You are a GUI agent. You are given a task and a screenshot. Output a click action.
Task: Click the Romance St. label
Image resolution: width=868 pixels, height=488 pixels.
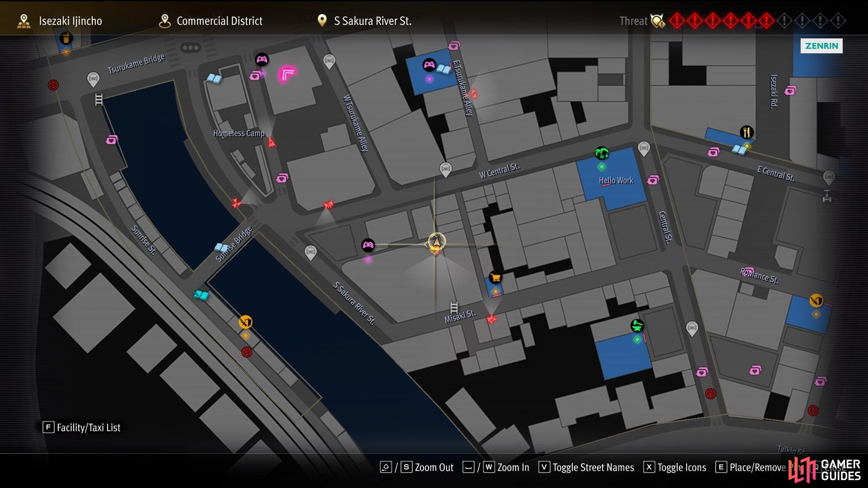[759, 276]
